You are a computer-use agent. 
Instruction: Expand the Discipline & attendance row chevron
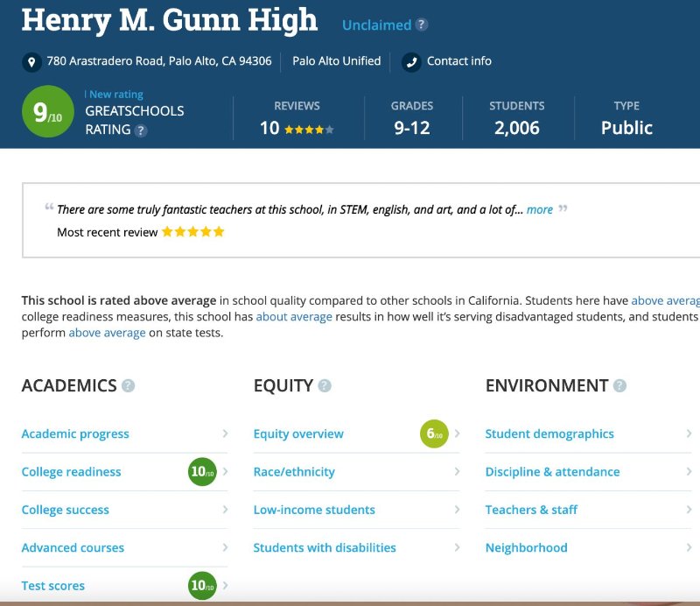click(689, 471)
